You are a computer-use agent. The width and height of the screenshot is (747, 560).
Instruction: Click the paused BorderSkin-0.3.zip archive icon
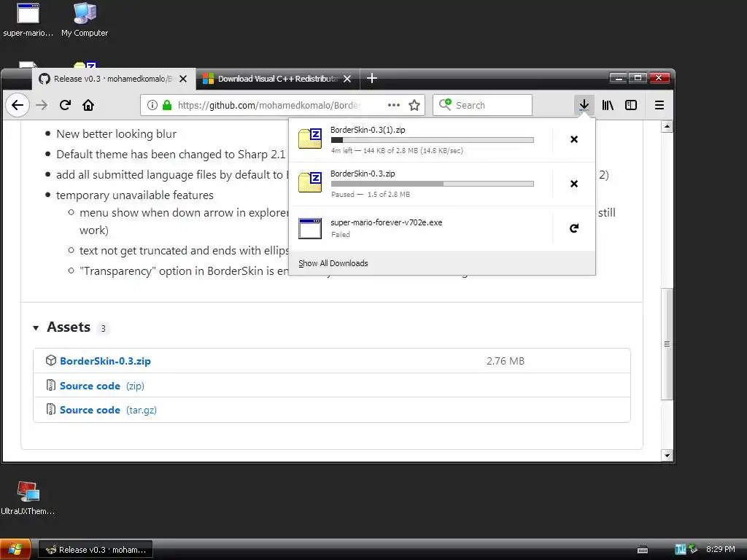310,183
